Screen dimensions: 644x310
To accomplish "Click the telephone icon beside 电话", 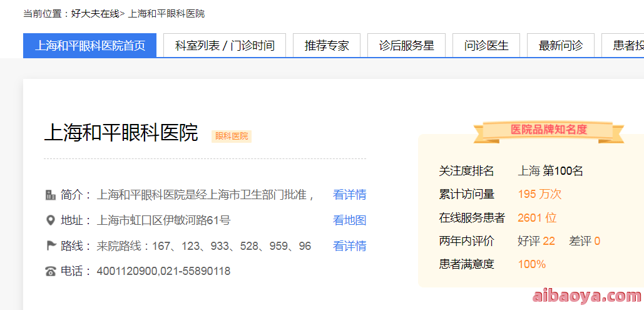I will 51,271.
